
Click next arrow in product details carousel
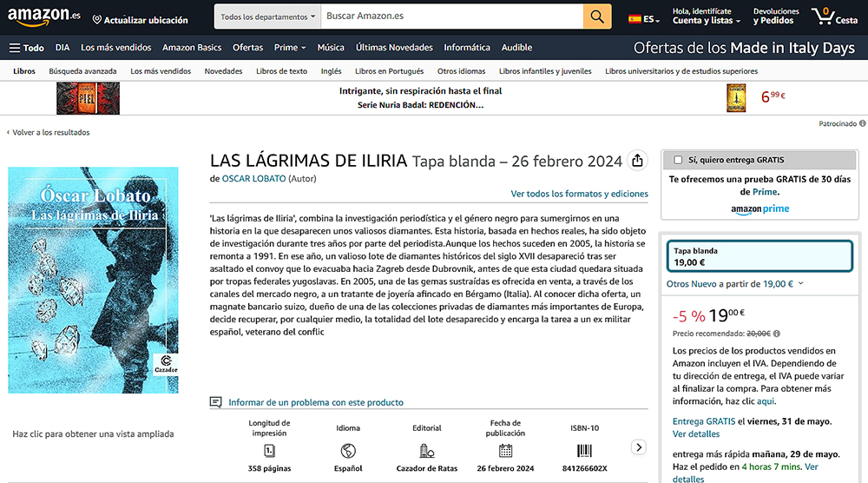click(639, 447)
